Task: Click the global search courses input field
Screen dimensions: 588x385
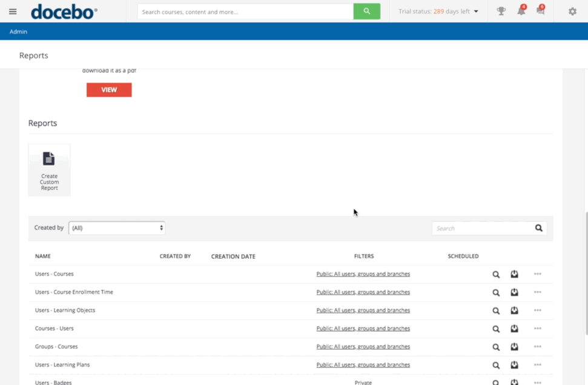Action: click(x=245, y=12)
